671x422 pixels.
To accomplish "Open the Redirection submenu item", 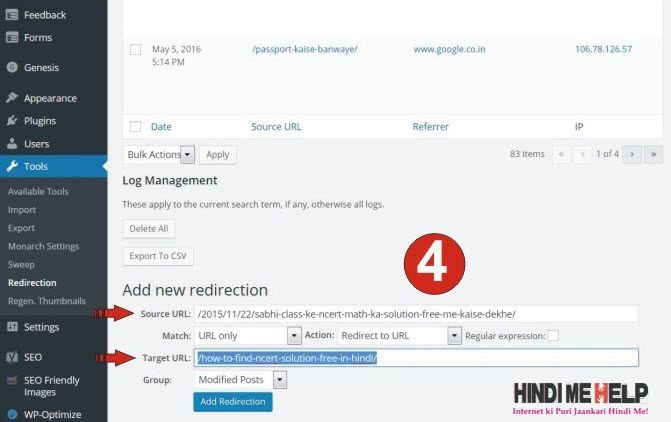I will click(x=32, y=282).
